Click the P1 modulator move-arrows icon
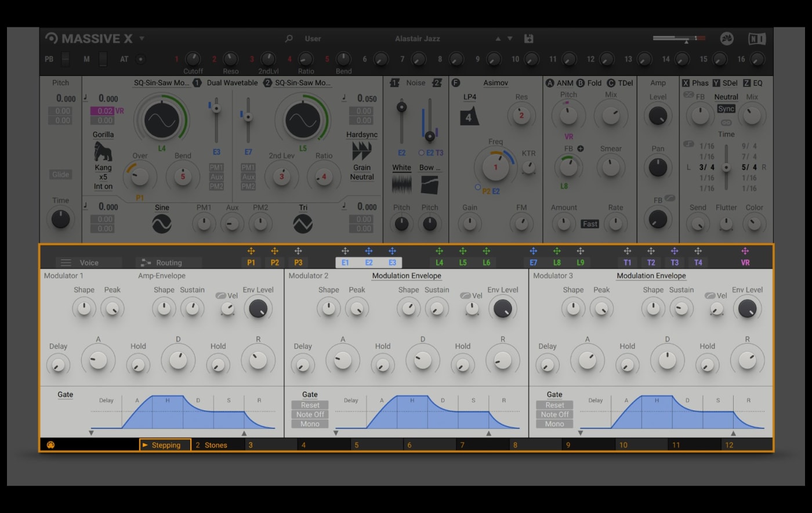 [251, 251]
